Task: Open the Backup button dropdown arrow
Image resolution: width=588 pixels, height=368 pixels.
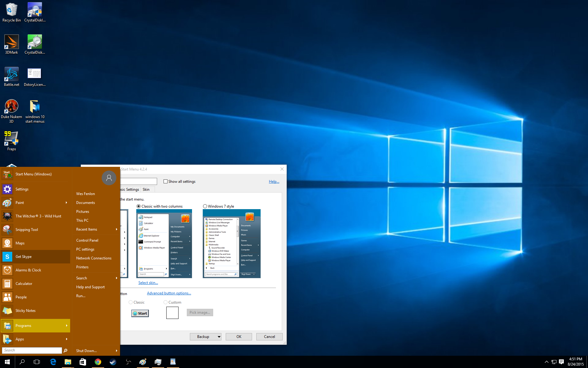Action: click(x=219, y=337)
